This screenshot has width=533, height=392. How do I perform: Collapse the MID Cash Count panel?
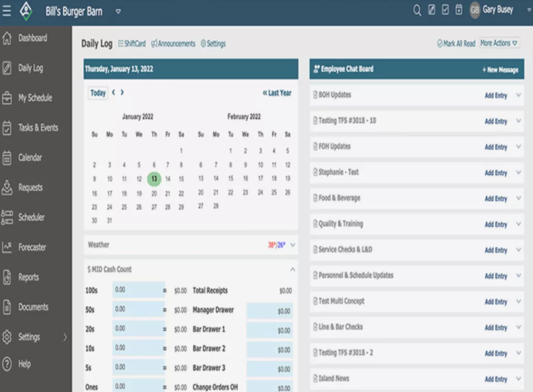292,269
